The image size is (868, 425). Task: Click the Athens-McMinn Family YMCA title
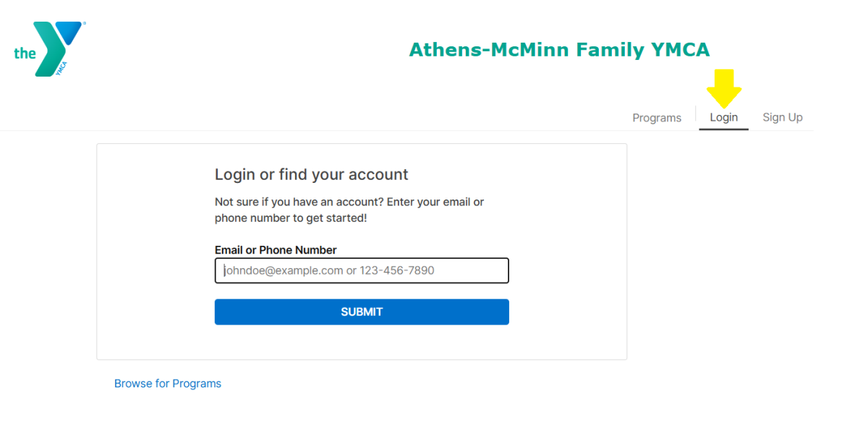[x=559, y=50]
